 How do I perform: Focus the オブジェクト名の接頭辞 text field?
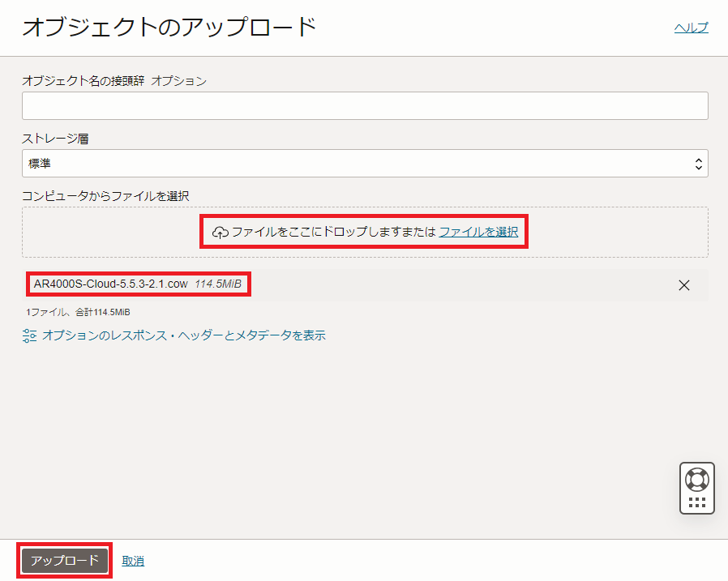coord(364,106)
